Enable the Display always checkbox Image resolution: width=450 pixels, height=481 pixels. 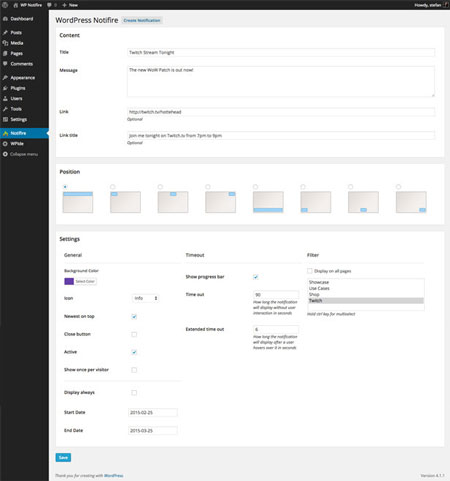click(134, 393)
